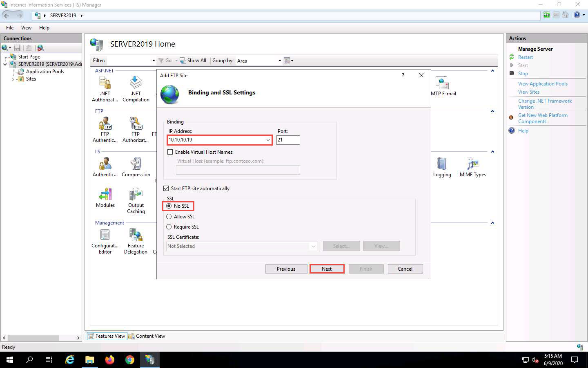Screen dimensions: 588x368
Task: Open .NET Authorization feature icon
Action: pos(105,89)
